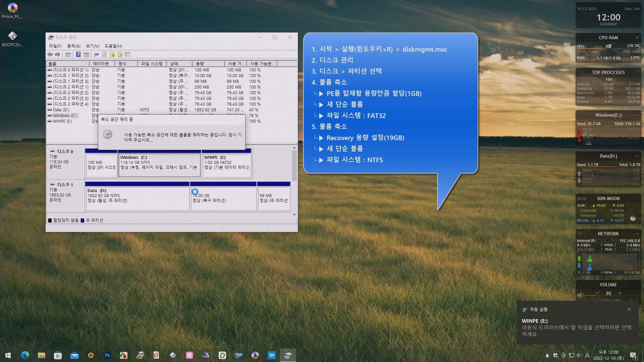This screenshot has width=644, height=362.
Task: Open the 보기(V) menu
Action: coord(92,46)
